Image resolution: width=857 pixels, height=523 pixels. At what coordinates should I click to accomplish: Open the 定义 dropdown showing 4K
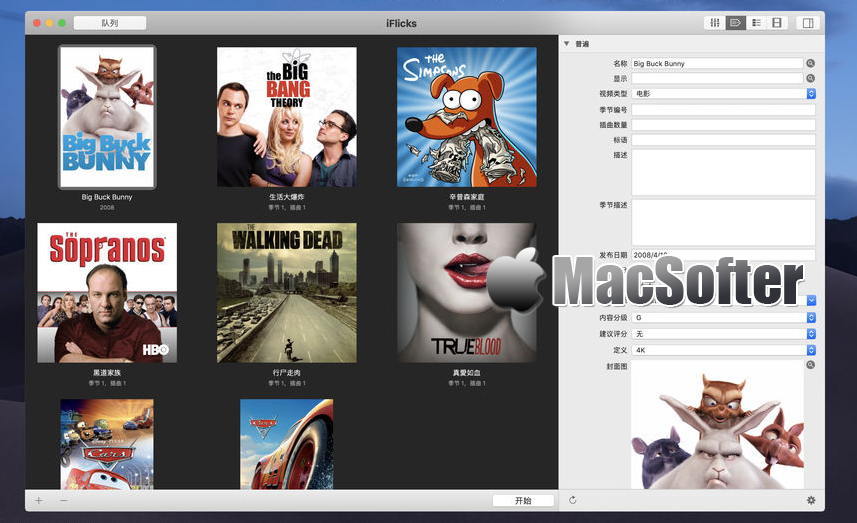724,350
